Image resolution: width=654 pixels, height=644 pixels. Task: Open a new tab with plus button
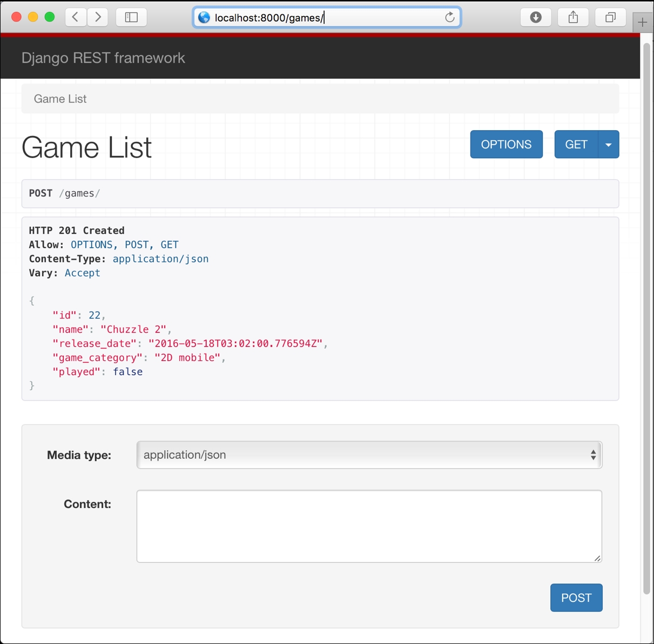pos(642,22)
